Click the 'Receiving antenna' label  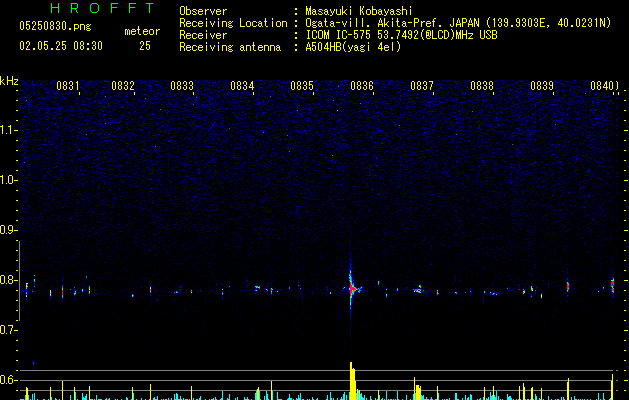[230, 47]
